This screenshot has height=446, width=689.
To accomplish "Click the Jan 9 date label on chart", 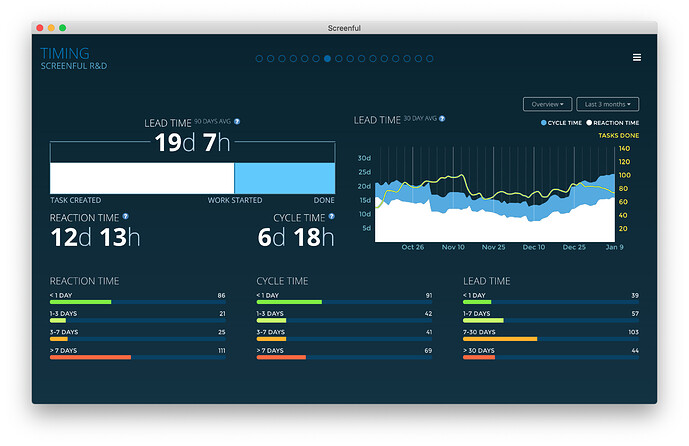I will tap(614, 247).
